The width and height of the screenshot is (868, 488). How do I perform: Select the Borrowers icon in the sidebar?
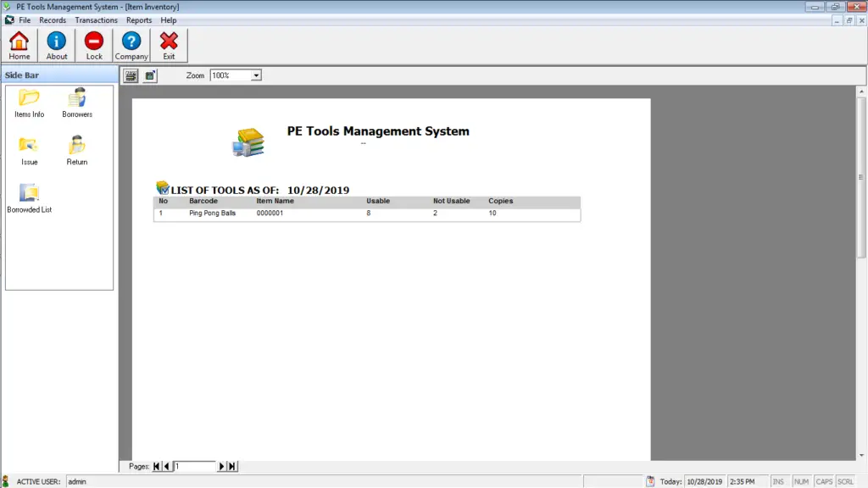(x=76, y=104)
